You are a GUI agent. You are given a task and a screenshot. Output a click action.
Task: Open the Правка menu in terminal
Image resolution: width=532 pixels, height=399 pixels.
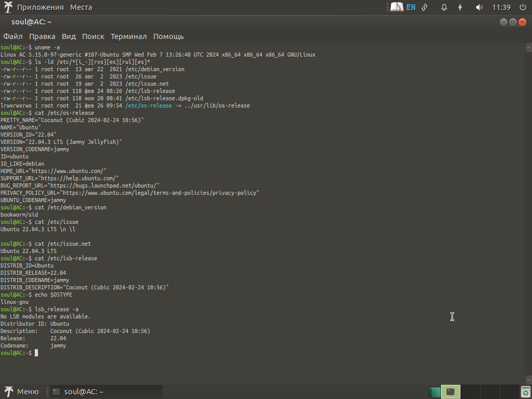tap(42, 36)
